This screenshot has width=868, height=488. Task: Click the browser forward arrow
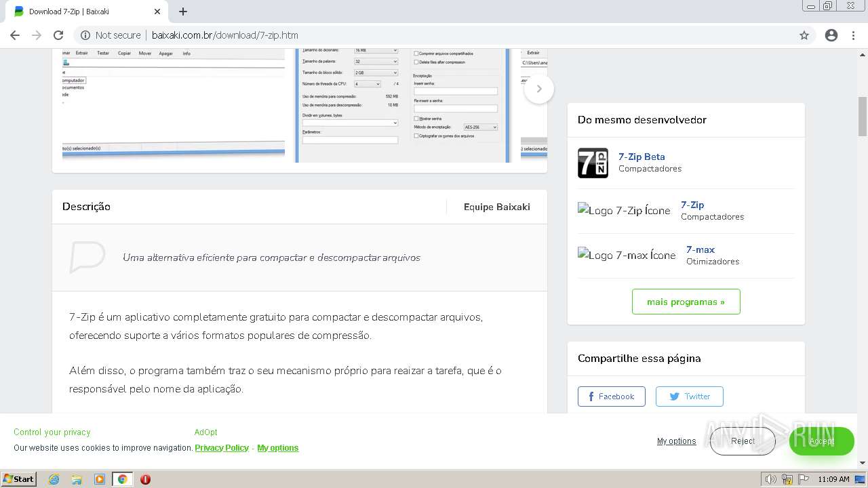coord(37,35)
